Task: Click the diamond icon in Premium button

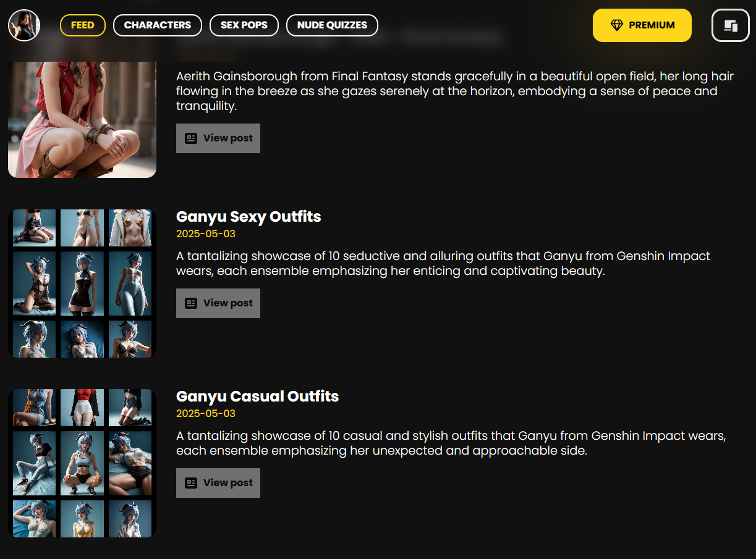Action: tap(617, 25)
